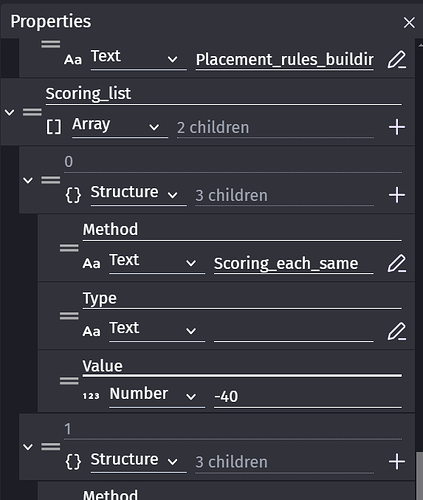Grab the drag handle of item 1
Viewport: 423px width, 500px height.
(51, 447)
